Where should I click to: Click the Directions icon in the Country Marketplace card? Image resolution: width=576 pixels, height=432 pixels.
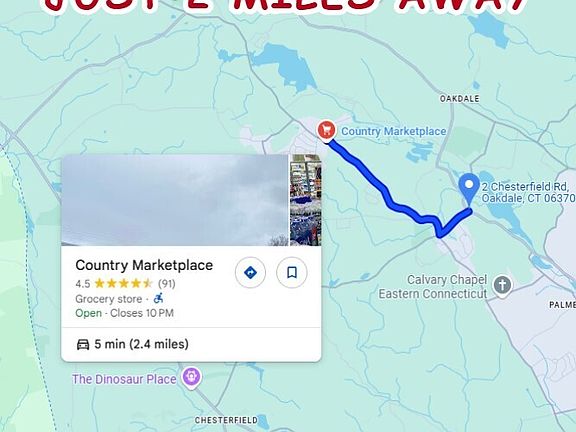coord(250,273)
